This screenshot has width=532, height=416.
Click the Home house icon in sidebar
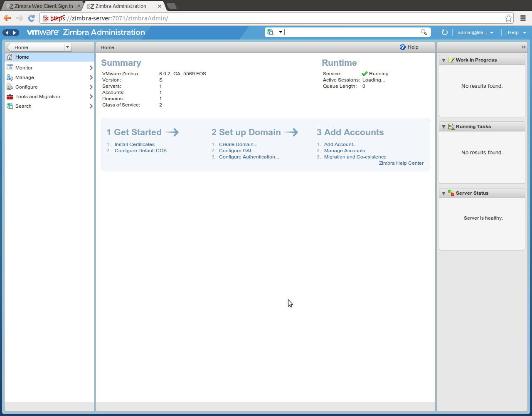tap(10, 57)
